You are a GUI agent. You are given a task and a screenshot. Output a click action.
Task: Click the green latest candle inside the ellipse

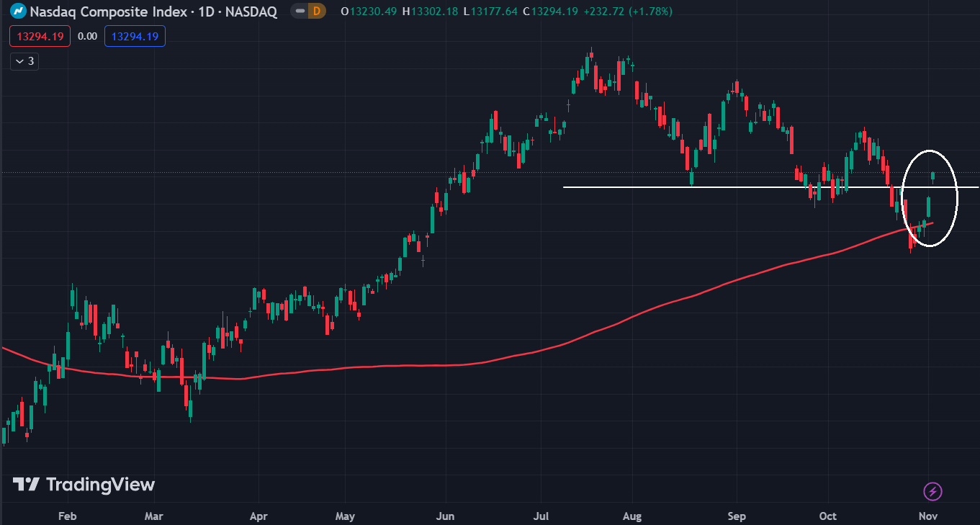[x=933, y=176]
